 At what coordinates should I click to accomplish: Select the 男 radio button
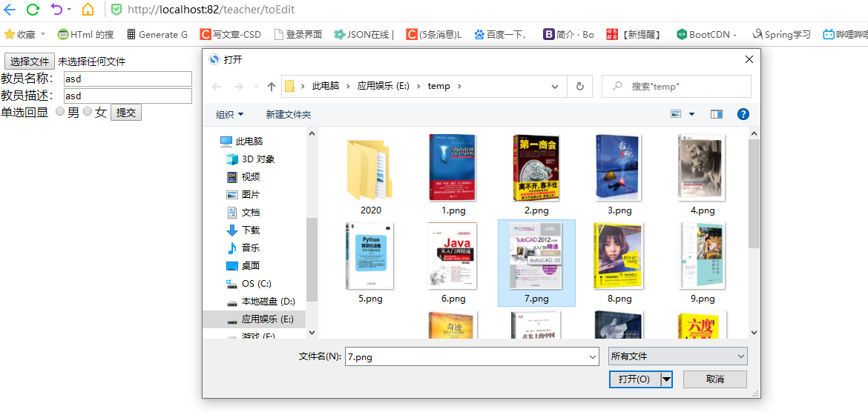click(x=60, y=112)
